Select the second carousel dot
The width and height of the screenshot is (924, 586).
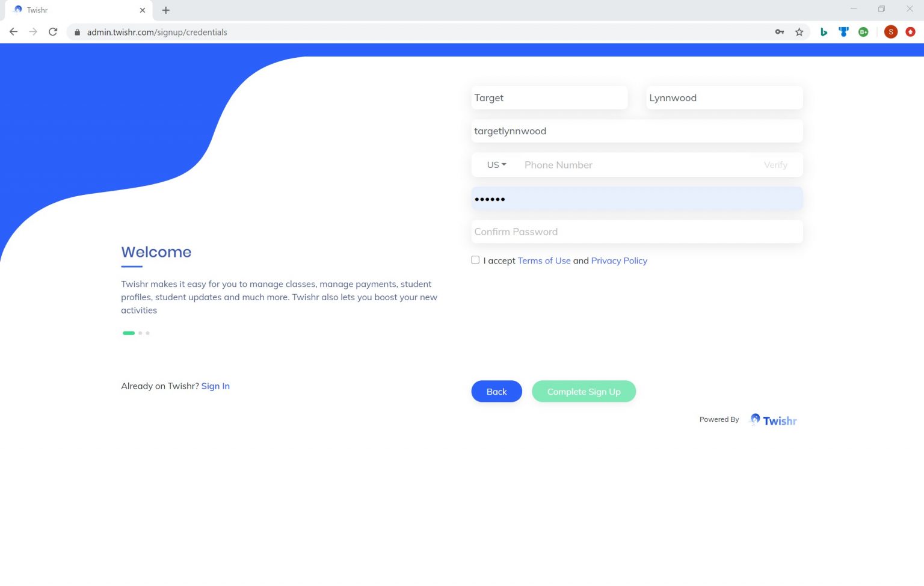pos(140,333)
